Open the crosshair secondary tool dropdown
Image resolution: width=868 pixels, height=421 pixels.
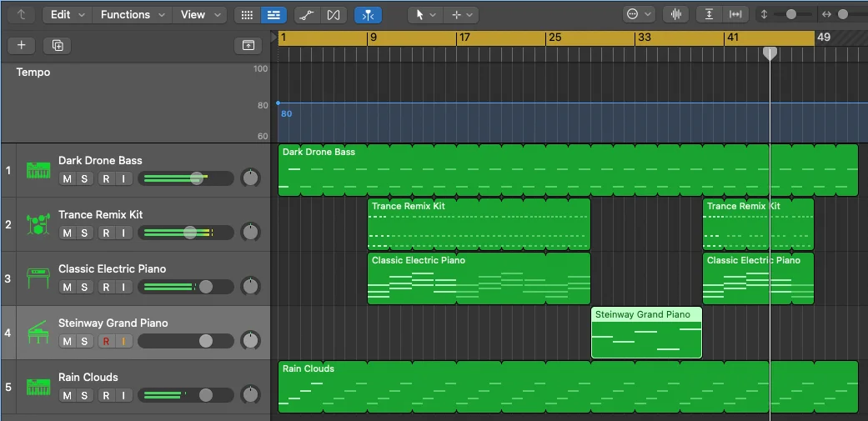(462, 15)
